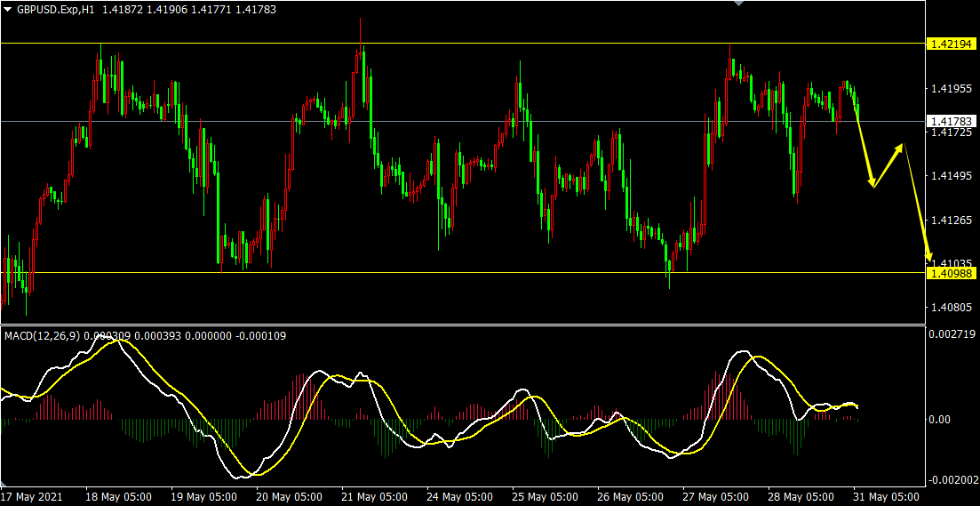Click the 1.40988 yellow price label
This screenshot has width=980, height=506.
952,273
